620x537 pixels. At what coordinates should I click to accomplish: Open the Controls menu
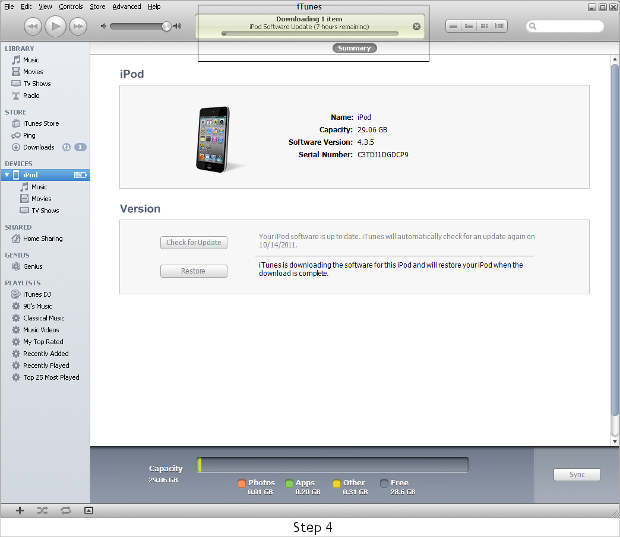click(70, 7)
